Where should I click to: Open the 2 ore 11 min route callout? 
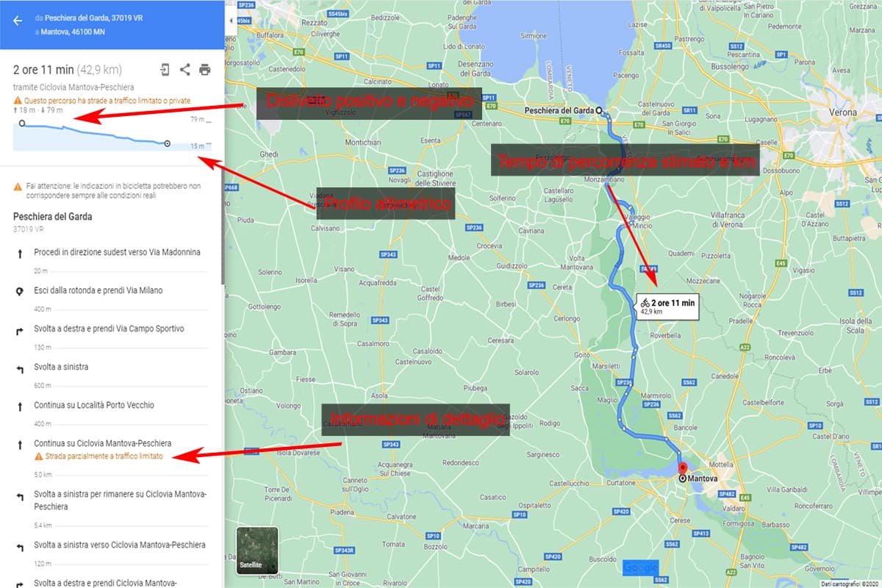(666, 306)
